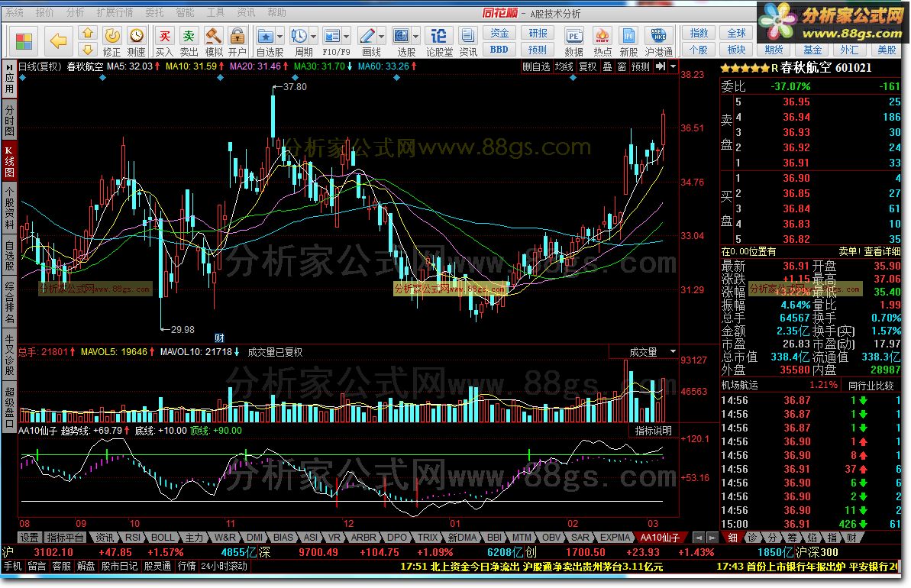Open the 智能 menu

[185, 12]
